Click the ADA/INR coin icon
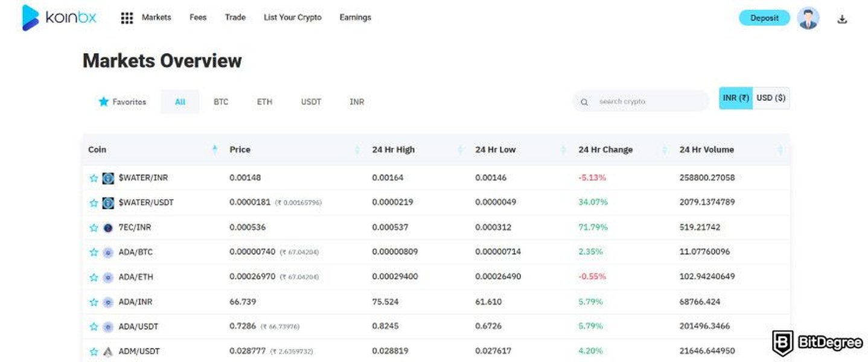 click(x=108, y=302)
